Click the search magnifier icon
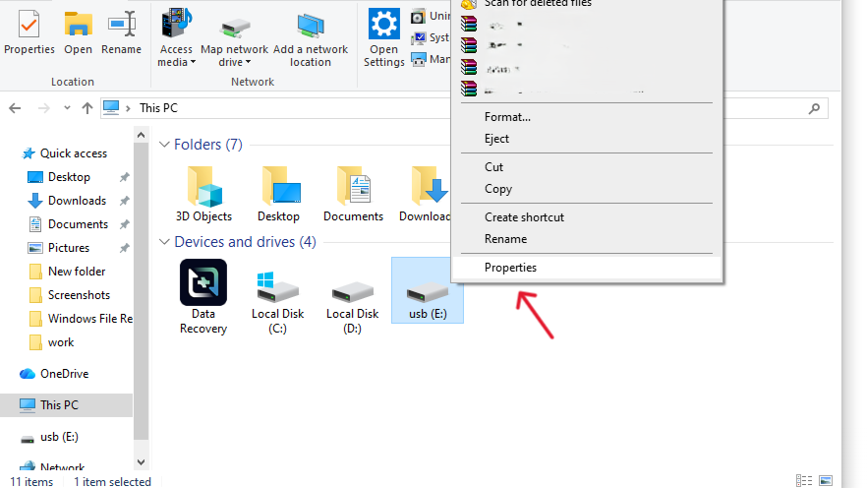 [x=814, y=108]
